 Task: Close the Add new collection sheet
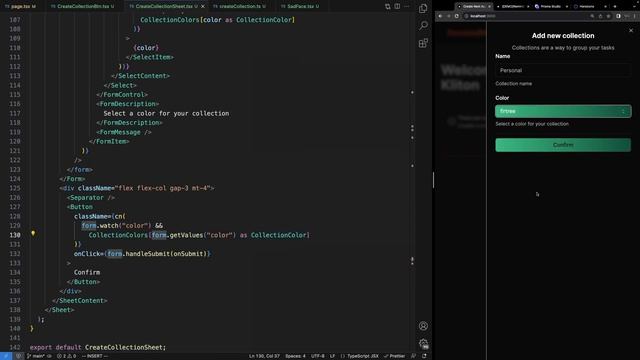pyautogui.click(x=631, y=30)
